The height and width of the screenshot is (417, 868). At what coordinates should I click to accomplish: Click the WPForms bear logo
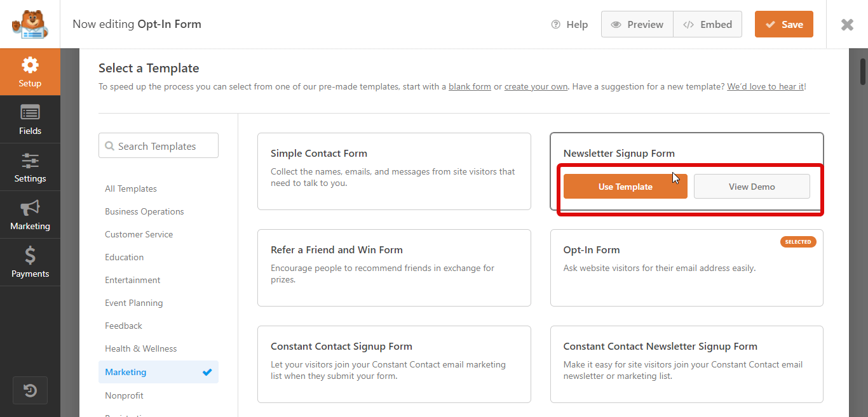click(29, 24)
